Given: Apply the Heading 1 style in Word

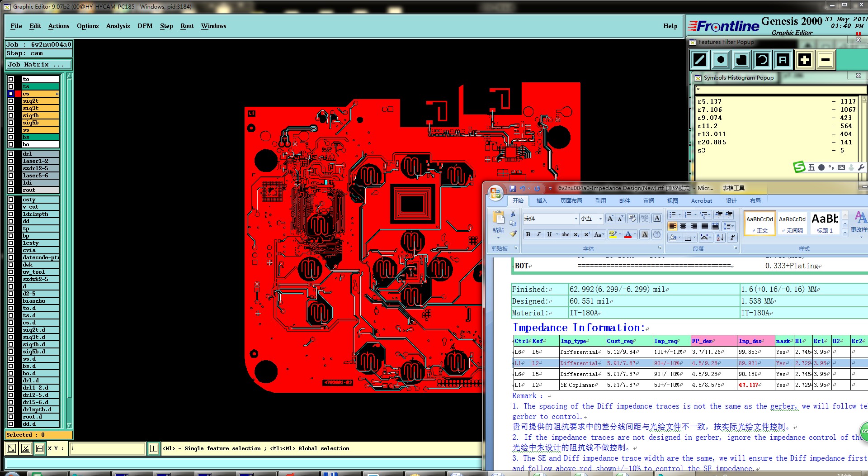Looking at the screenshot, I should (825, 223).
